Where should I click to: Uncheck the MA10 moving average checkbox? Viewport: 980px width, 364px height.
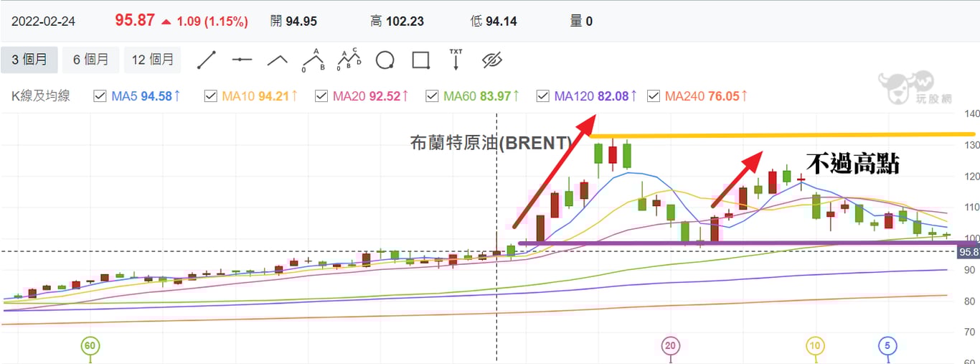pyautogui.click(x=211, y=95)
